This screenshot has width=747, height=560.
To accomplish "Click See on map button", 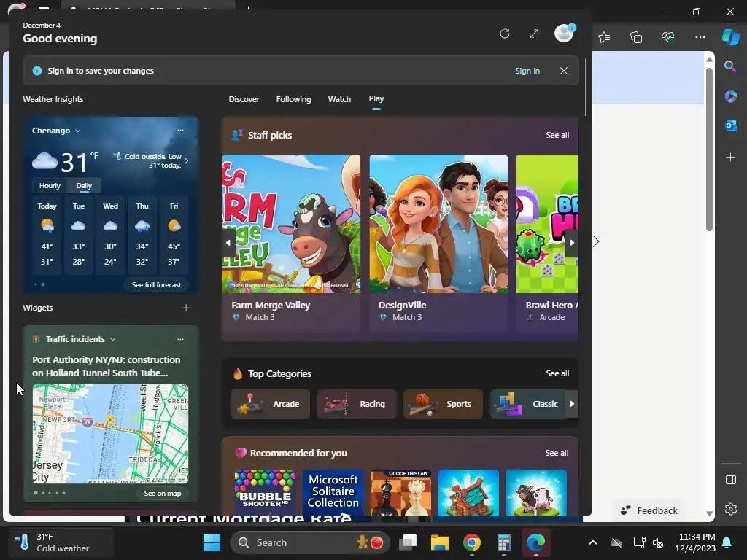I will [x=163, y=494].
